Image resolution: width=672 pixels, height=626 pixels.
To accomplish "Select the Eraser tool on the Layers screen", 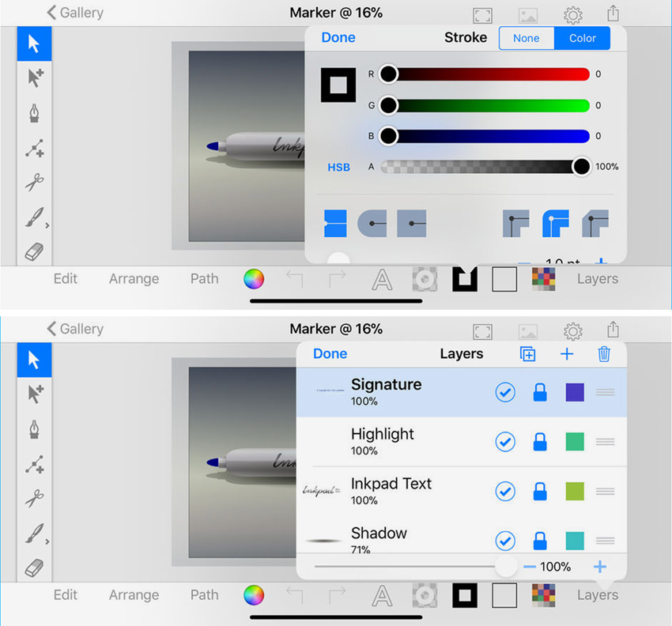I will tap(34, 568).
